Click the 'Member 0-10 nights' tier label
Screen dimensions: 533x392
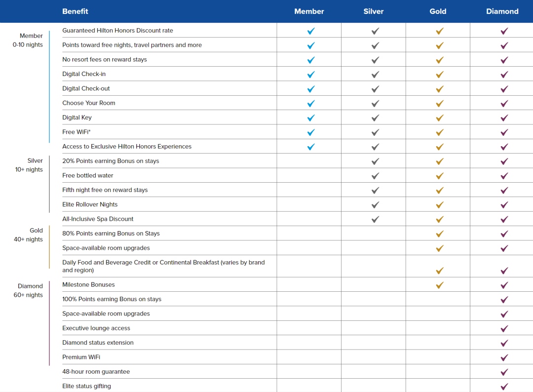[x=28, y=40]
